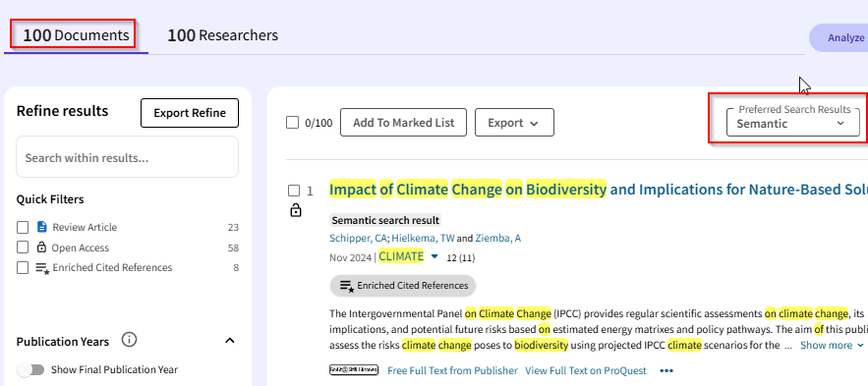
Task: Click the Export Refine button
Action: click(190, 113)
